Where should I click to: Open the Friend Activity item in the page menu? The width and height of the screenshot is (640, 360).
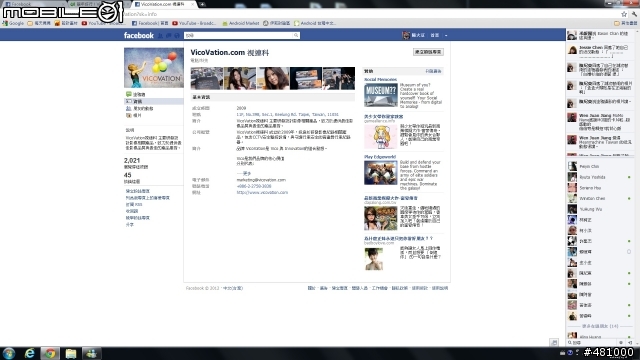point(139,109)
